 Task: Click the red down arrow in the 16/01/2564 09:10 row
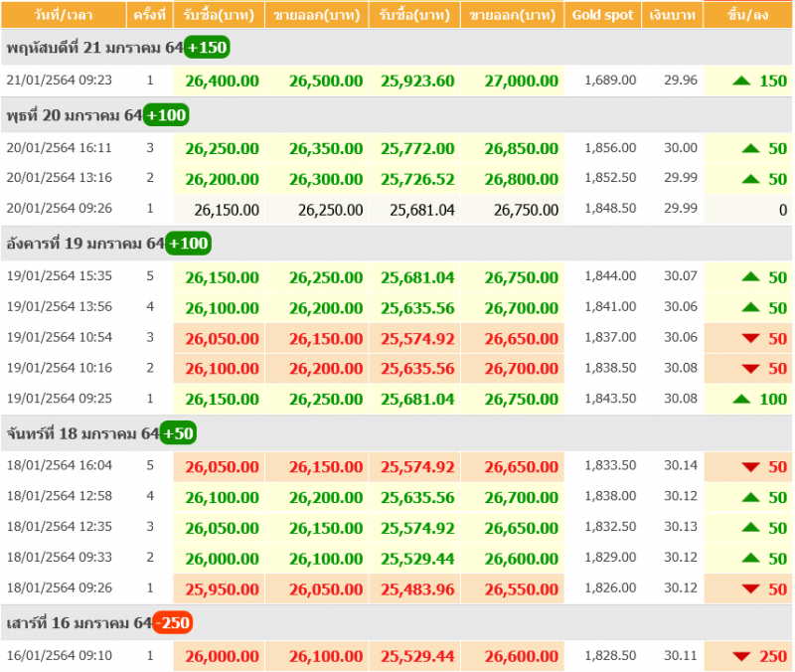pos(741,656)
